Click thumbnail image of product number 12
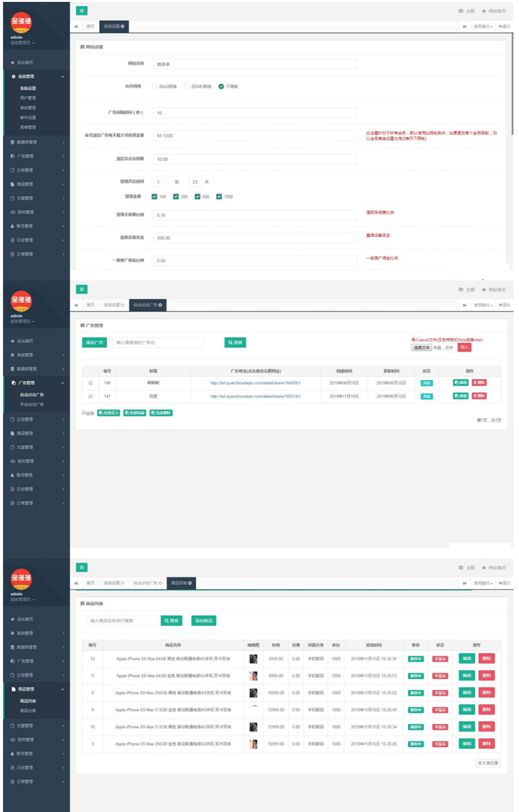519x812 pixels. pyautogui.click(x=253, y=659)
